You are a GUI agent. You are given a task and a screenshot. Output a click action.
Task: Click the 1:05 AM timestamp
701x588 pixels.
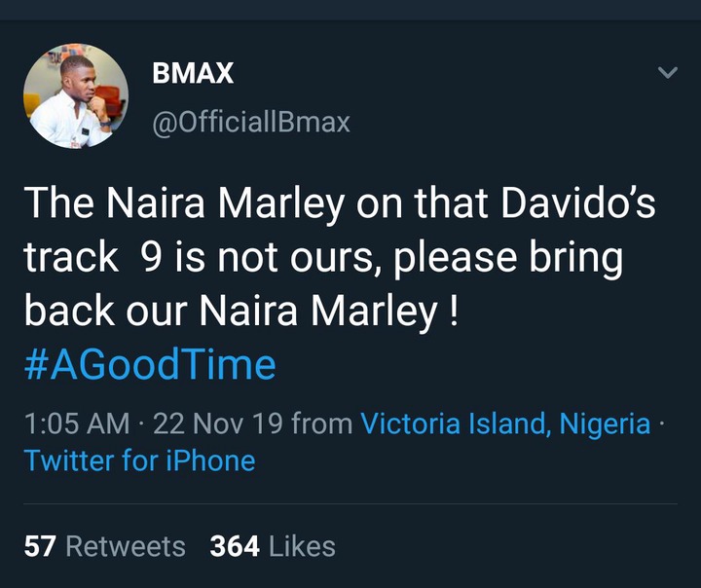tap(77, 423)
